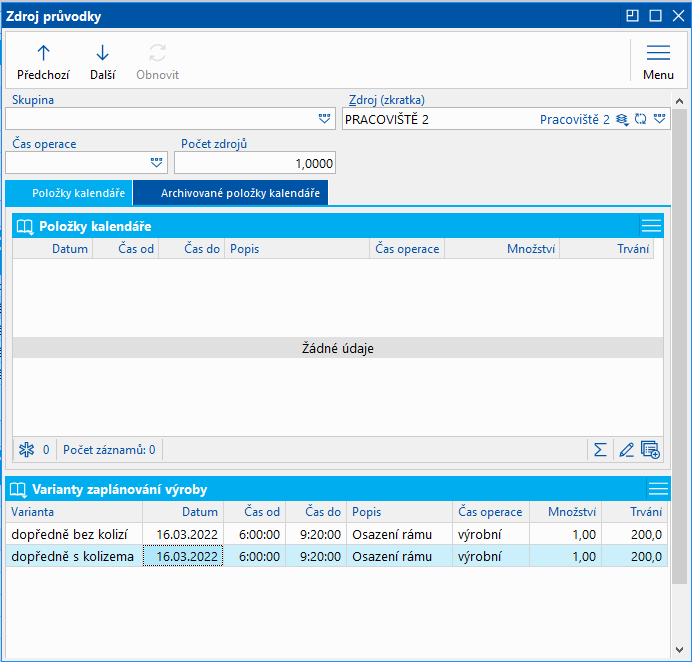692x662 pixels.
Task: Click scrollbar down arrow
Action: 679,649
